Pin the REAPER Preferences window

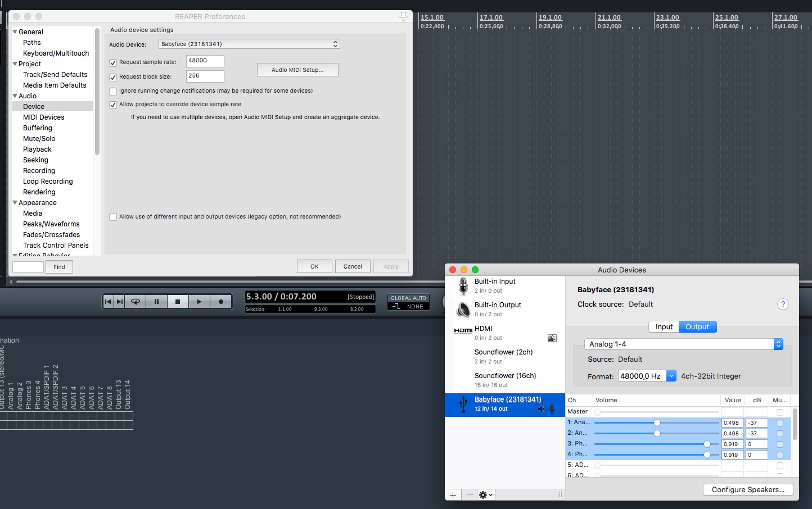pos(403,16)
